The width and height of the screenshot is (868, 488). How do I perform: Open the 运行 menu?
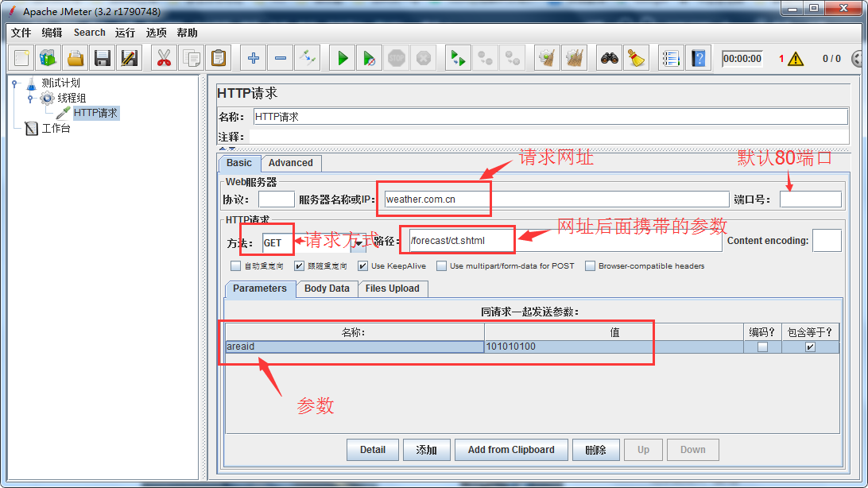tap(125, 33)
